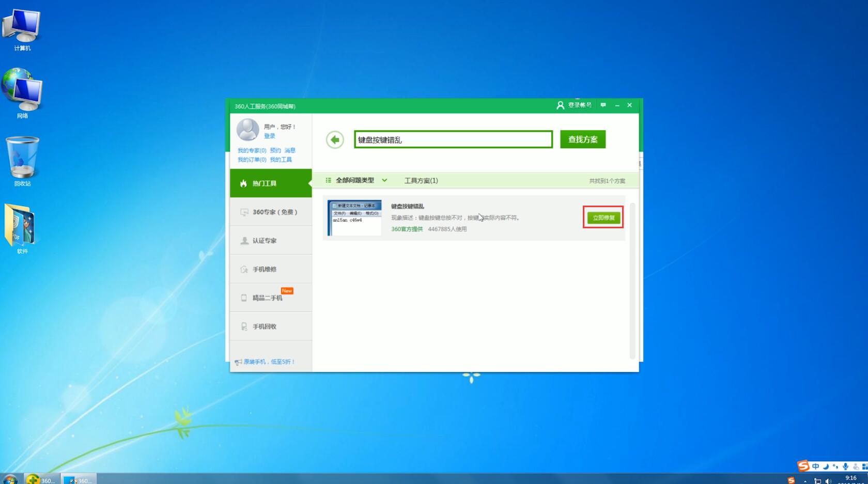
Task: Focus the 键盘按键错乱 search input field
Action: (x=453, y=139)
